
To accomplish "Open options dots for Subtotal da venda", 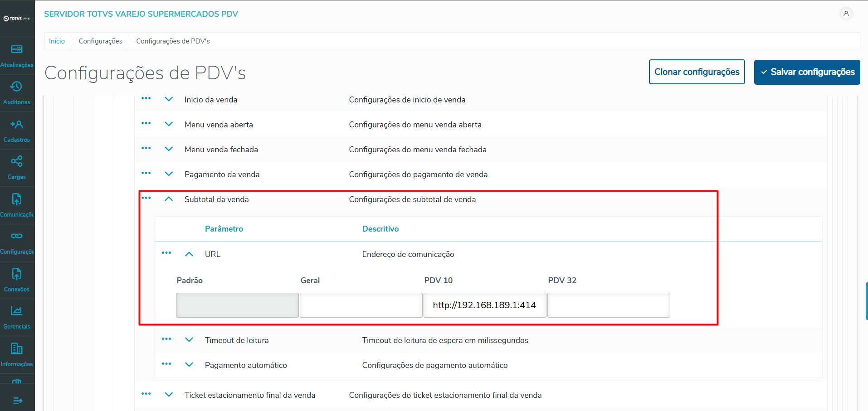I will (x=146, y=198).
